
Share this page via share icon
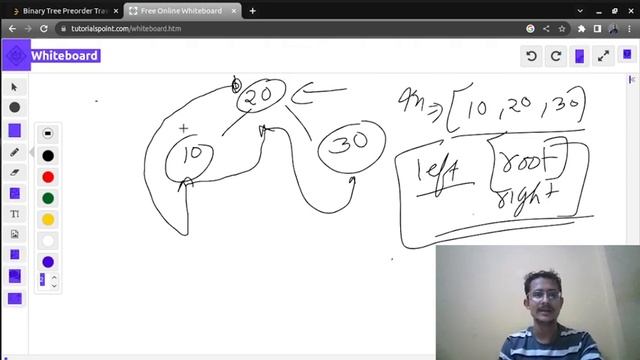tap(546, 29)
